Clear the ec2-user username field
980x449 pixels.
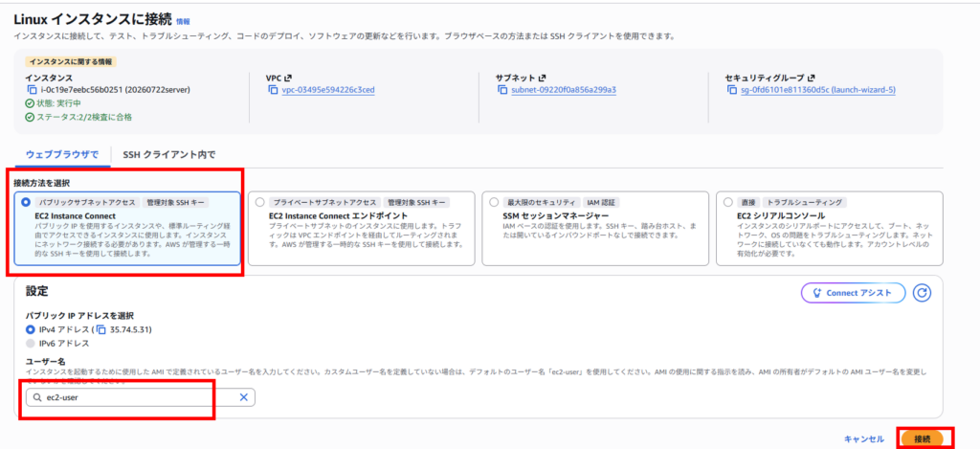(x=244, y=397)
